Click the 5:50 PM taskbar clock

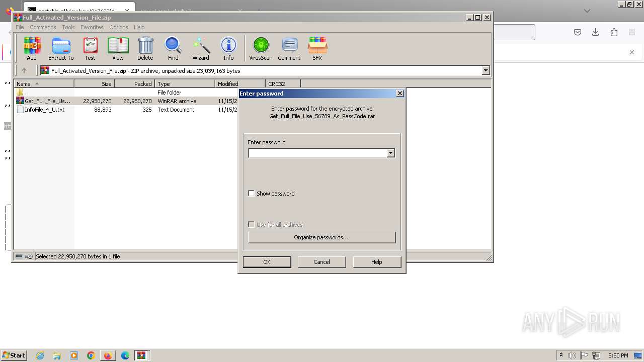(x=618, y=355)
